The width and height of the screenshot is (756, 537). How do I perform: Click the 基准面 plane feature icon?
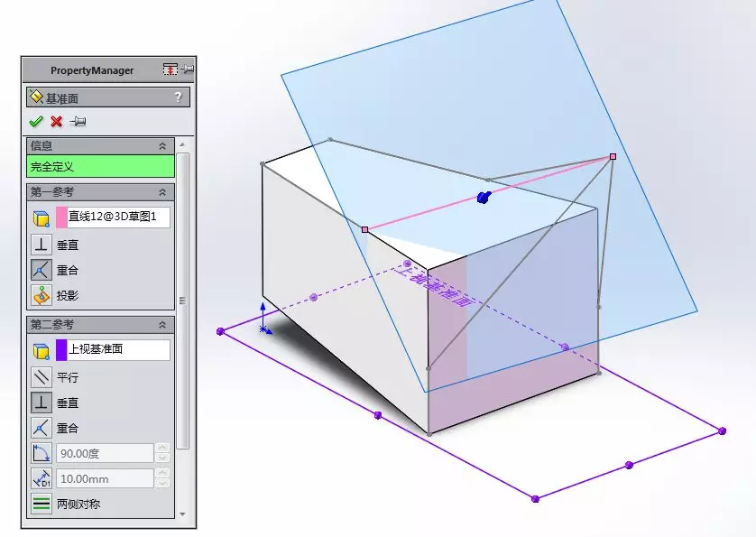[36, 97]
